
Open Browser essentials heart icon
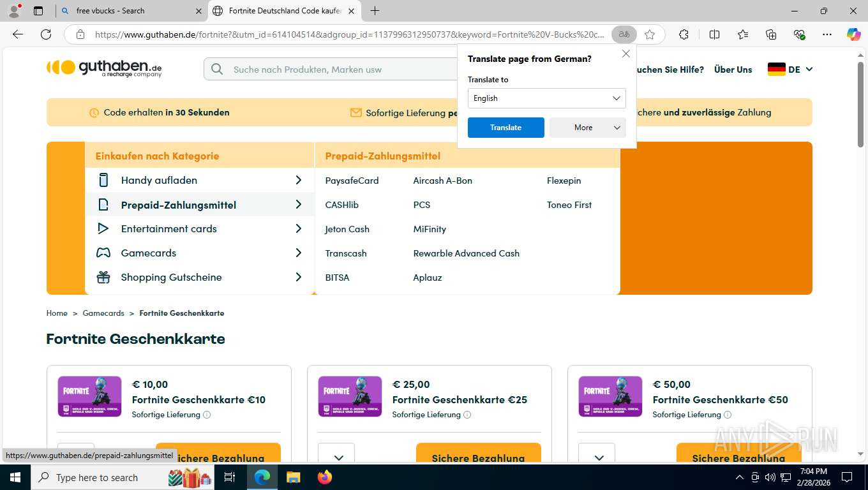click(x=799, y=34)
